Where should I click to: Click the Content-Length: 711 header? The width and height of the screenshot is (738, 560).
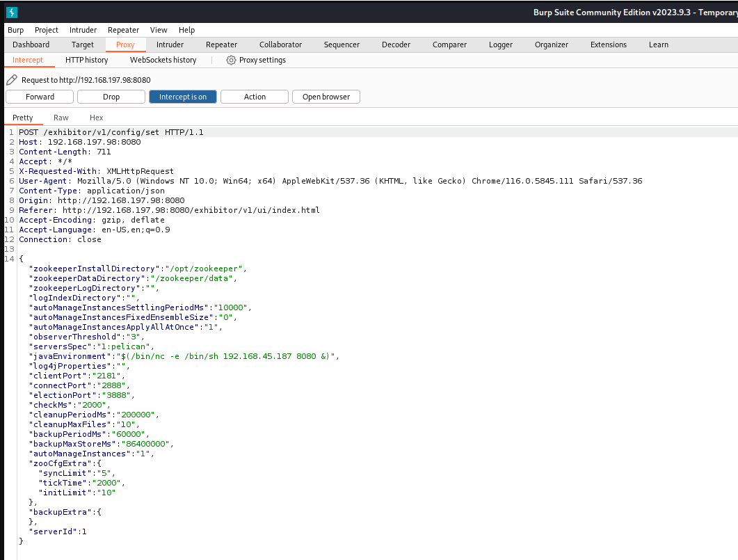[65, 152]
